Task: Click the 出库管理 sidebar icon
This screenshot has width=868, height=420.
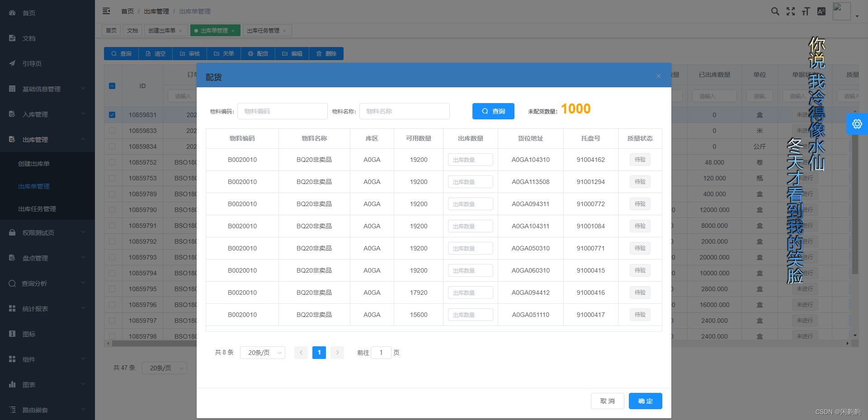Action: 12,140
